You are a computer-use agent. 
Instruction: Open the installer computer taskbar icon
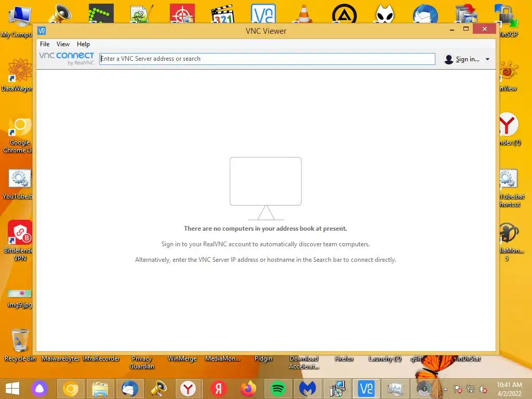[x=337, y=389]
